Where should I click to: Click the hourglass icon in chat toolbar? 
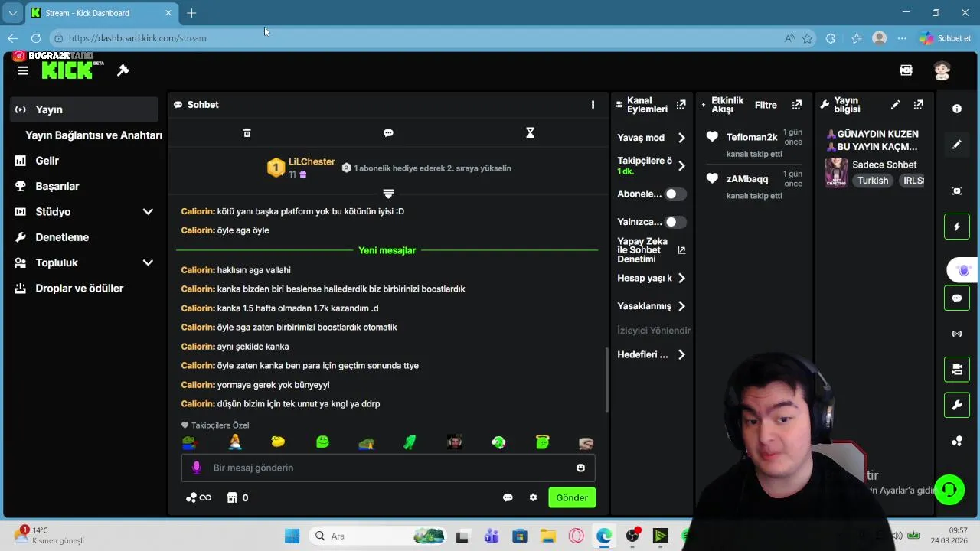pyautogui.click(x=530, y=133)
